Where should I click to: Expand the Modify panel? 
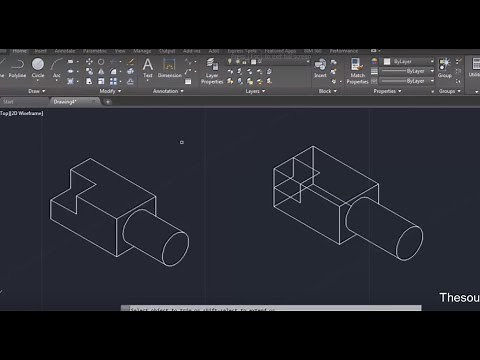tap(110, 91)
